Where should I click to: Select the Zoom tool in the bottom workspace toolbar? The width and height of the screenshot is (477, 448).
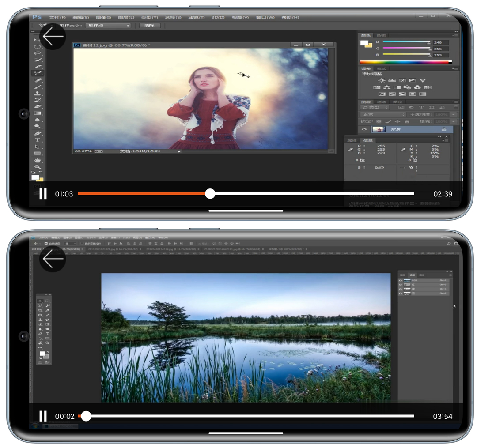(48, 343)
